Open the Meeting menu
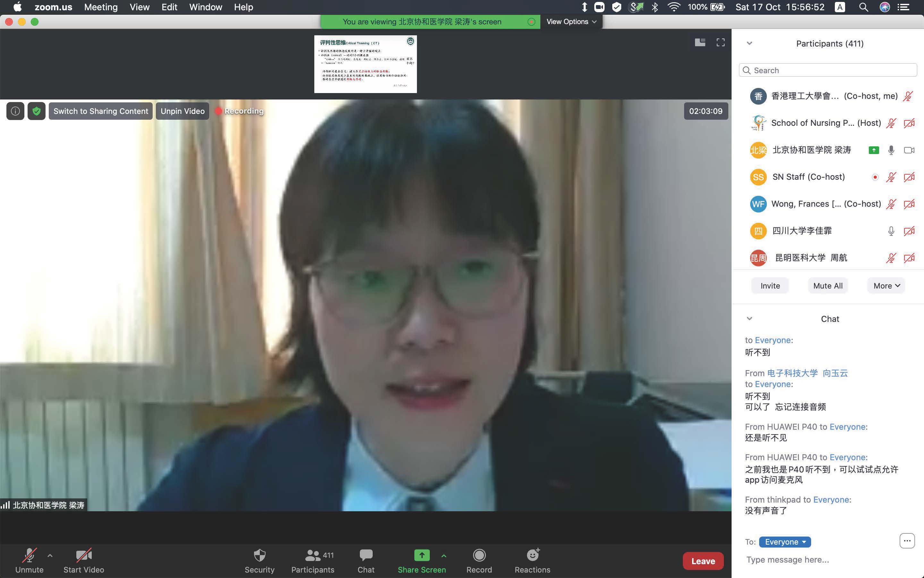The height and width of the screenshot is (578, 924). pos(101,7)
